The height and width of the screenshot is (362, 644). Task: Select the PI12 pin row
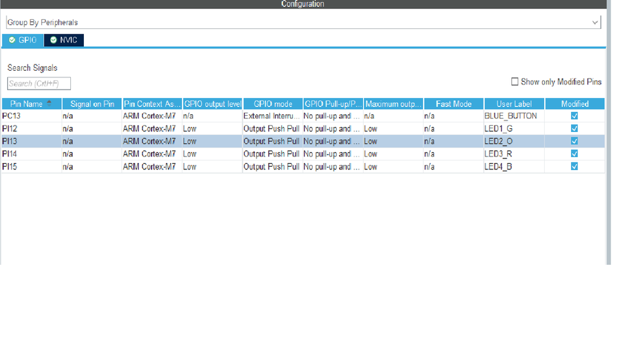tap(303, 128)
